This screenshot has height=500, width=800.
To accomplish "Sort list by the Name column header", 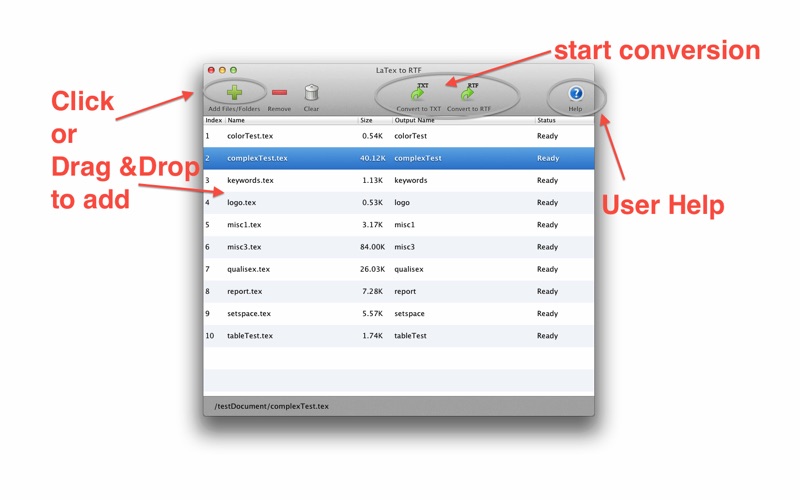I will tap(291, 120).
